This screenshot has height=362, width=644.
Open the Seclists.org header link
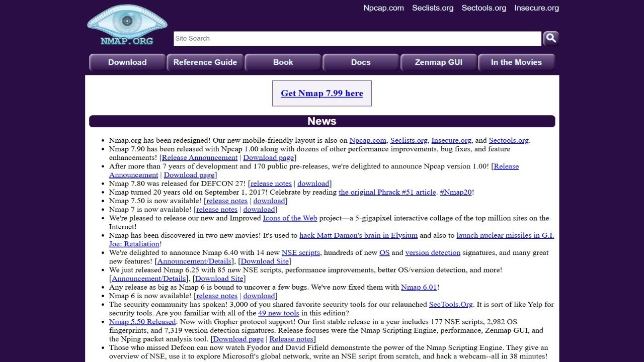(433, 8)
